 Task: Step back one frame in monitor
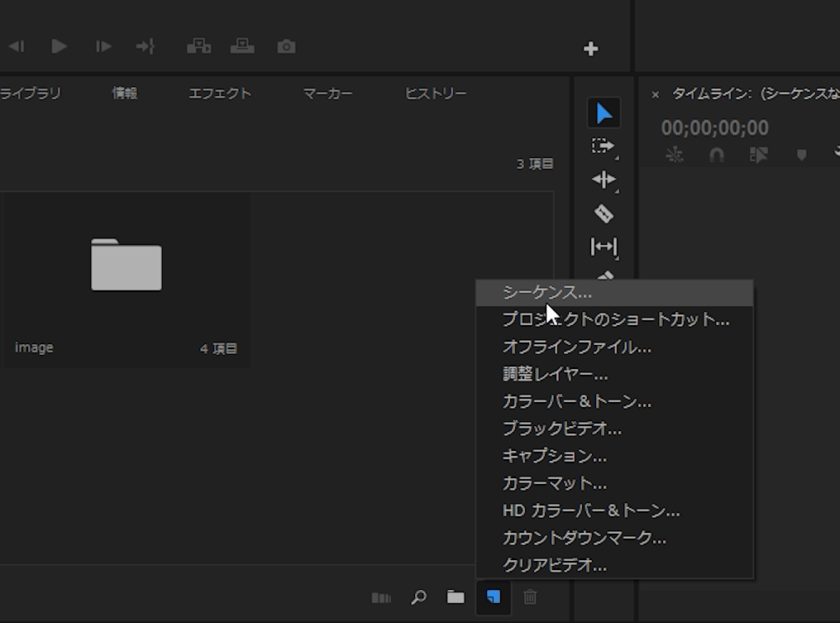[16, 46]
